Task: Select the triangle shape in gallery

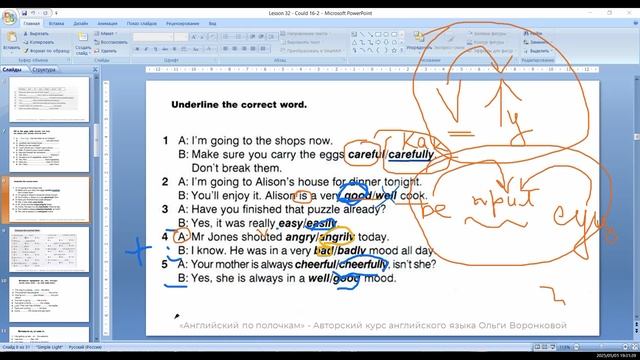Action: pos(354,42)
